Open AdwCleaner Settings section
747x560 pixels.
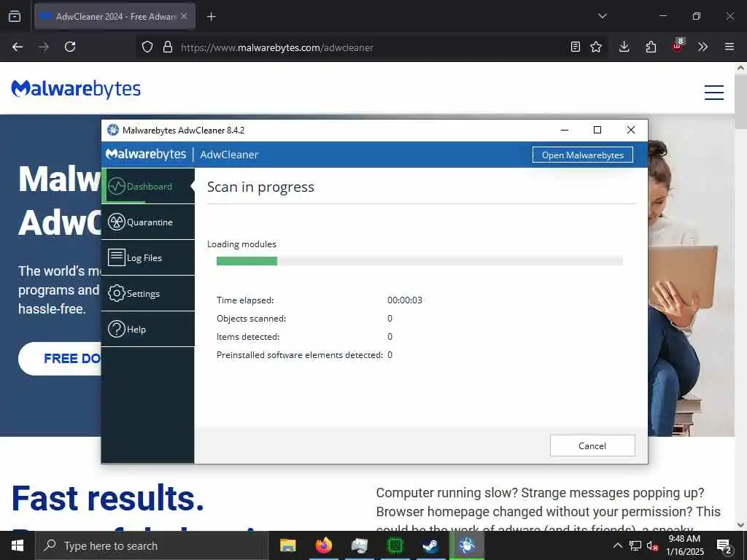(x=147, y=293)
